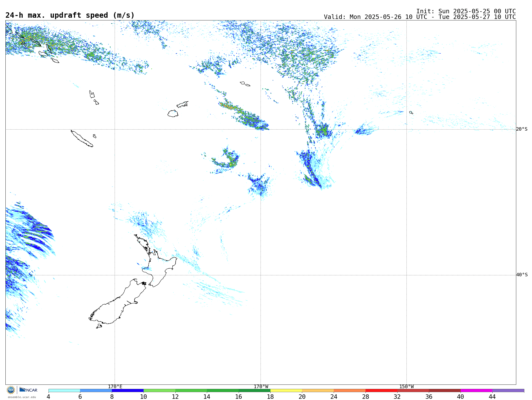Click the 'Valid: Mon 2025-05-26 10 UTC' line
This screenshot has height=400, width=532.
click(x=420, y=17)
